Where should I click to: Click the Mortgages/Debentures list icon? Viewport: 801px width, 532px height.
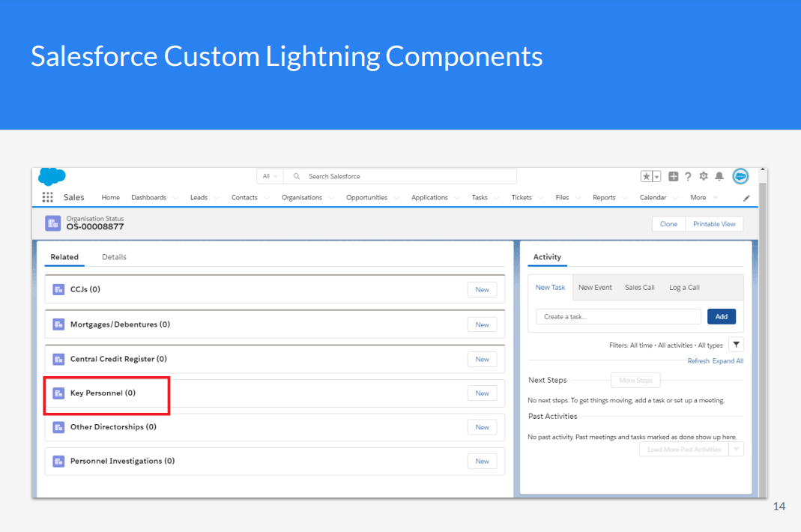click(x=58, y=324)
